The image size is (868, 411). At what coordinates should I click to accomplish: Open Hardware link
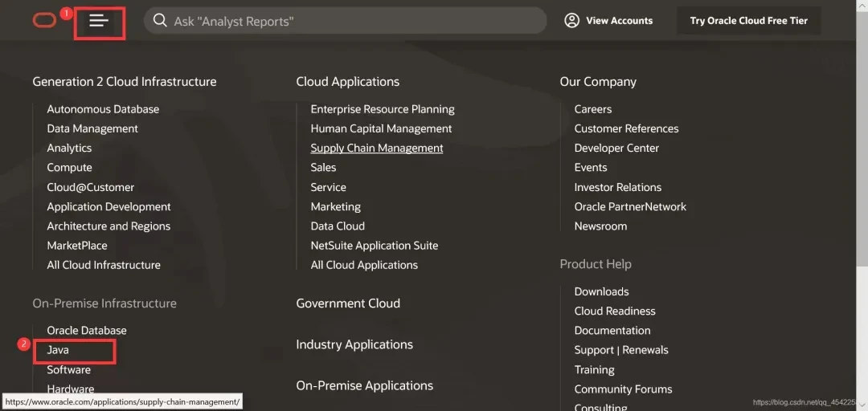(70, 389)
